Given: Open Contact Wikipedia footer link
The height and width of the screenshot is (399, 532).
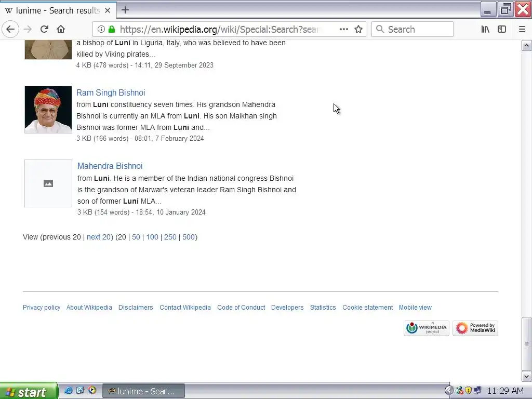Looking at the screenshot, I should [185, 308].
